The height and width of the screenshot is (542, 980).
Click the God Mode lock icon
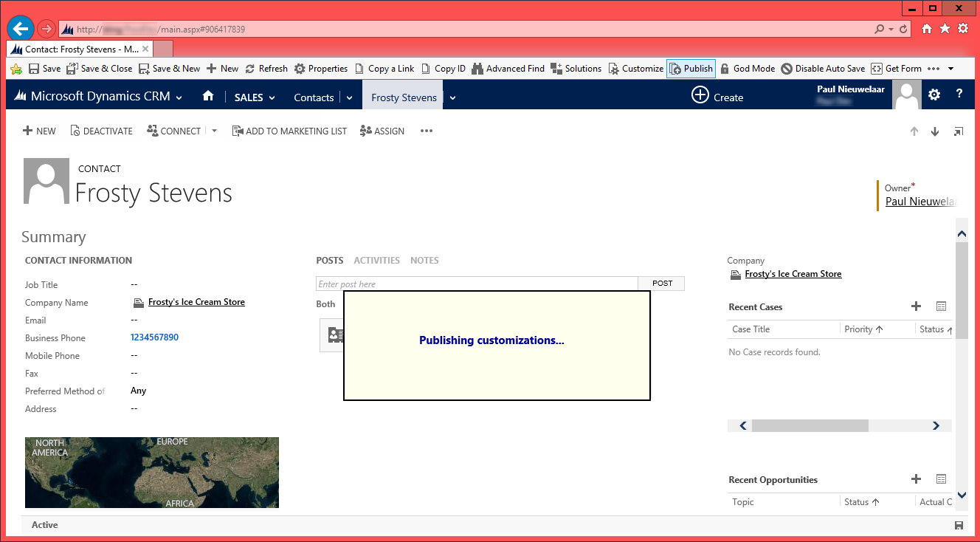pos(725,69)
